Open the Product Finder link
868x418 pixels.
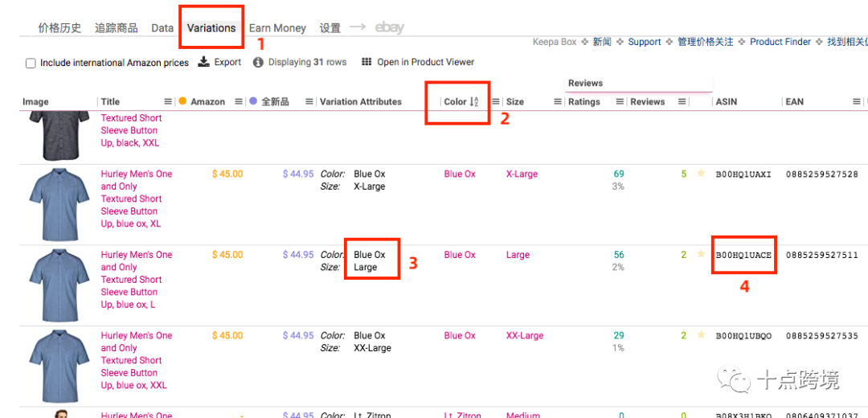click(x=780, y=42)
